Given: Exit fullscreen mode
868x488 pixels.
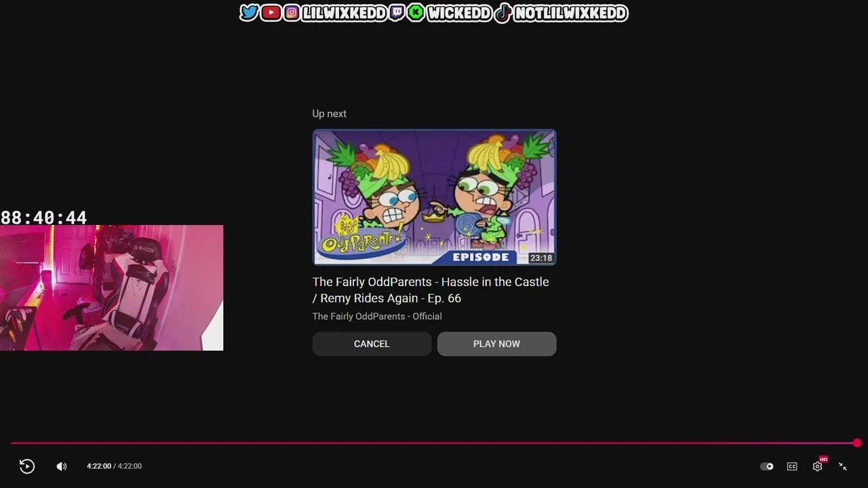Looking at the screenshot, I should click(843, 466).
